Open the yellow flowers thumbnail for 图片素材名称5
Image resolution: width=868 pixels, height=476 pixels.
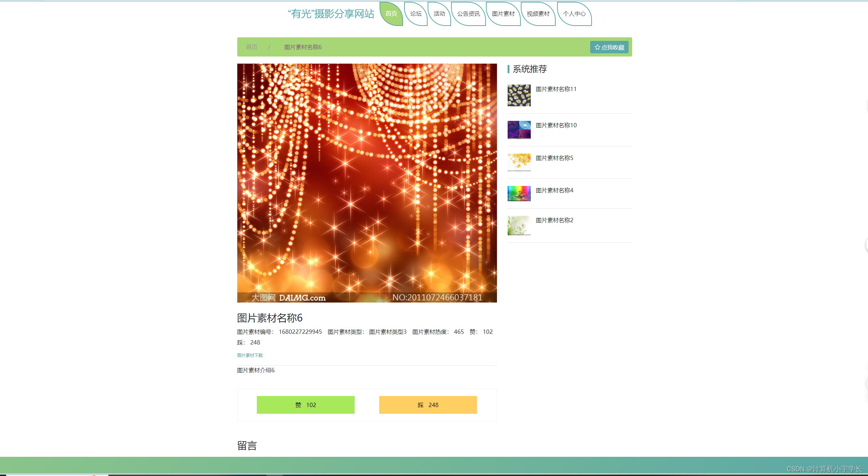519,162
